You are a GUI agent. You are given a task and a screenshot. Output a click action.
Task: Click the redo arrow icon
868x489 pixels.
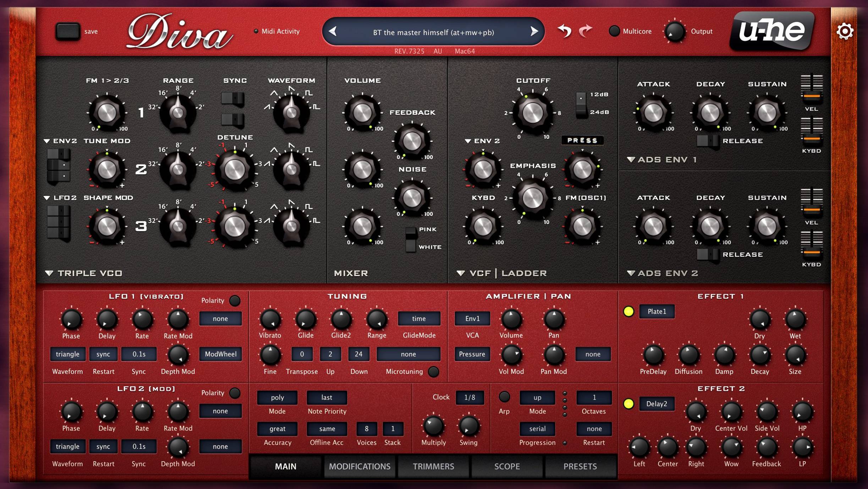586,31
